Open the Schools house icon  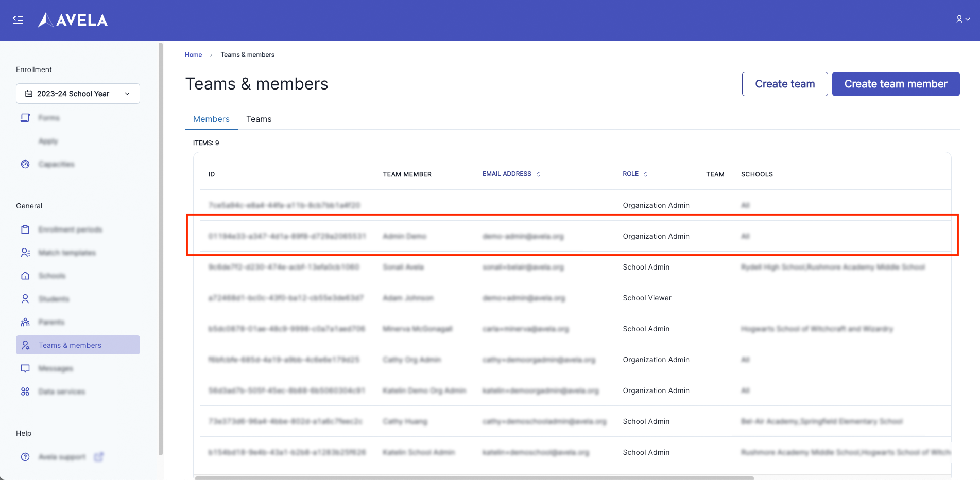[25, 276]
